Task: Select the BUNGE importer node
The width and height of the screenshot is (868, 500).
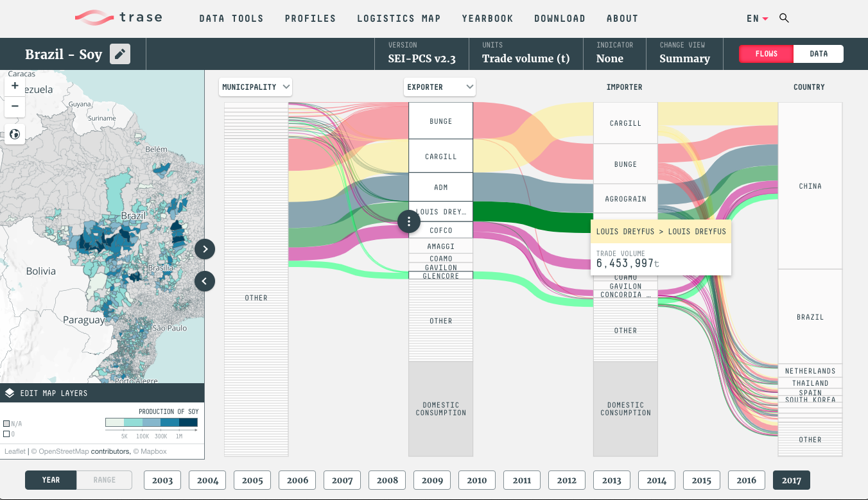Action: click(625, 164)
